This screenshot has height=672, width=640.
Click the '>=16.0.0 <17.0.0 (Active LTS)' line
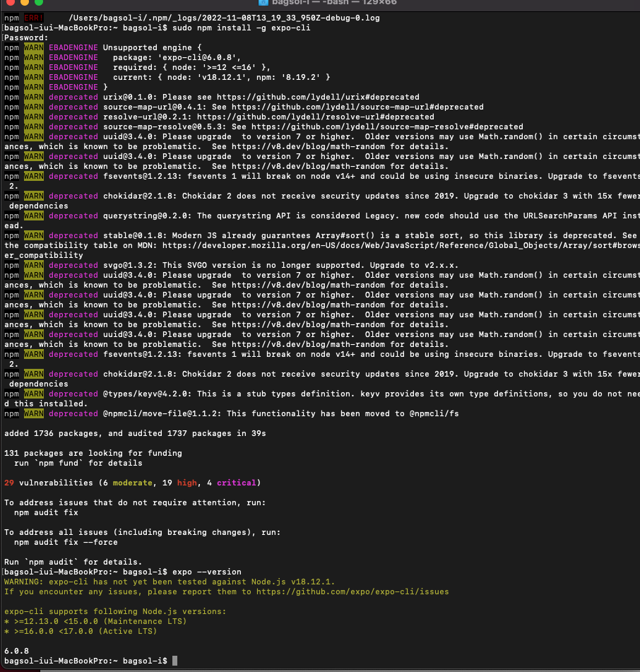[81, 631]
